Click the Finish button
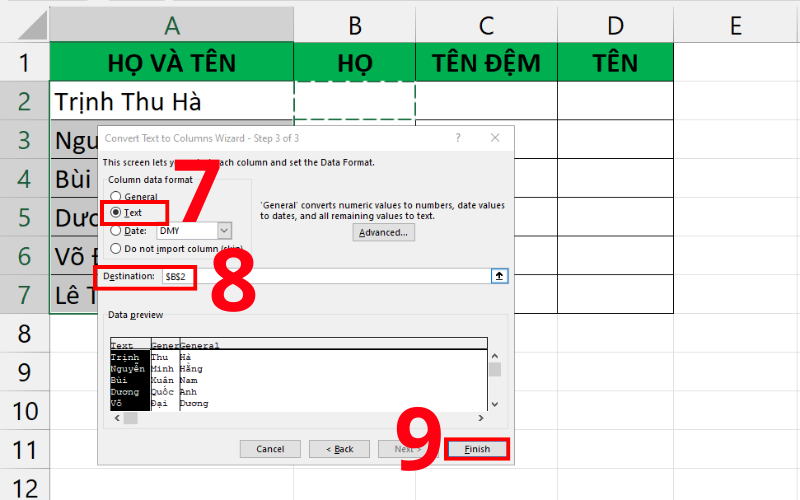 (477, 449)
